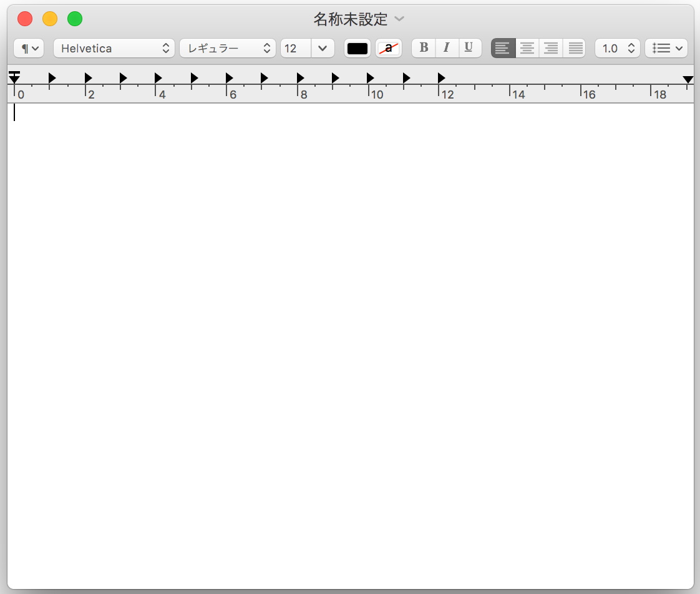Open the list bullets and numbering menu
Viewport: 700px width, 594px height.
666,48
